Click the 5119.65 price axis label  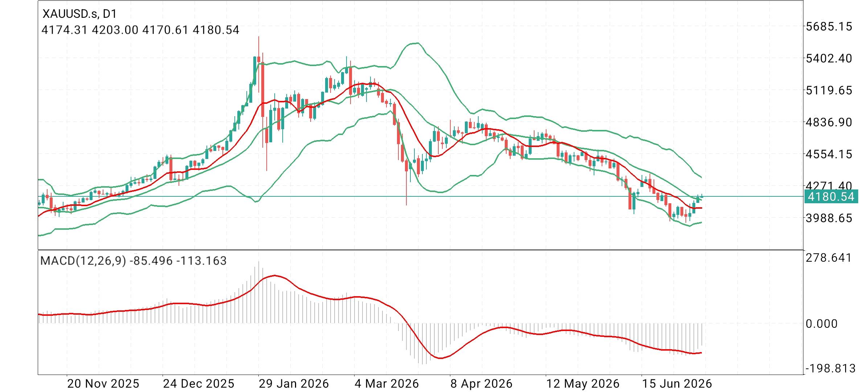[x=829, y=90]
